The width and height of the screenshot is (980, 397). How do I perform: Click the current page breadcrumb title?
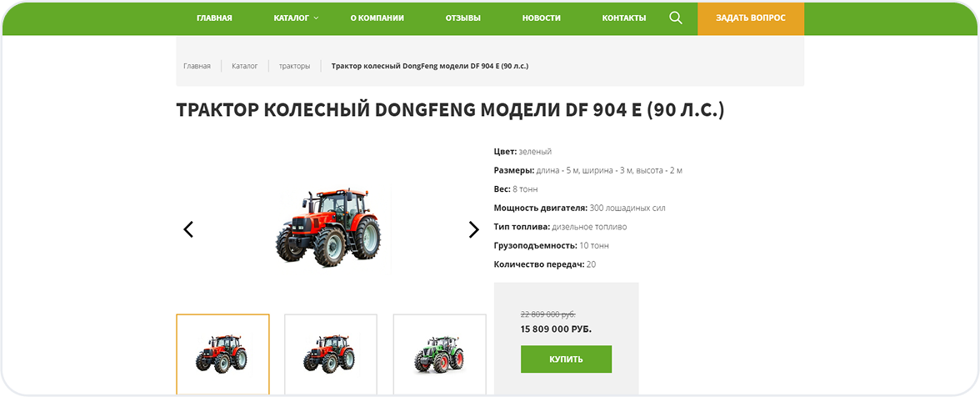430,66
